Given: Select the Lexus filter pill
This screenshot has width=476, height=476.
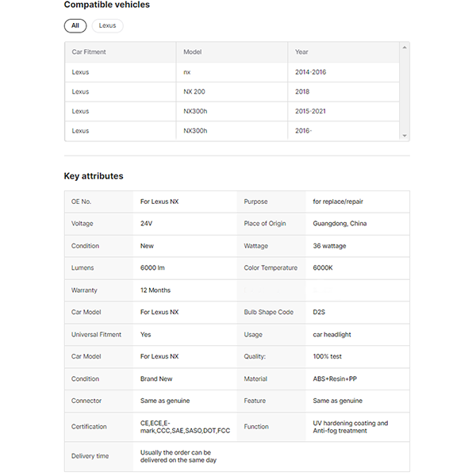Looking at the screenshot, I should 107,26.
